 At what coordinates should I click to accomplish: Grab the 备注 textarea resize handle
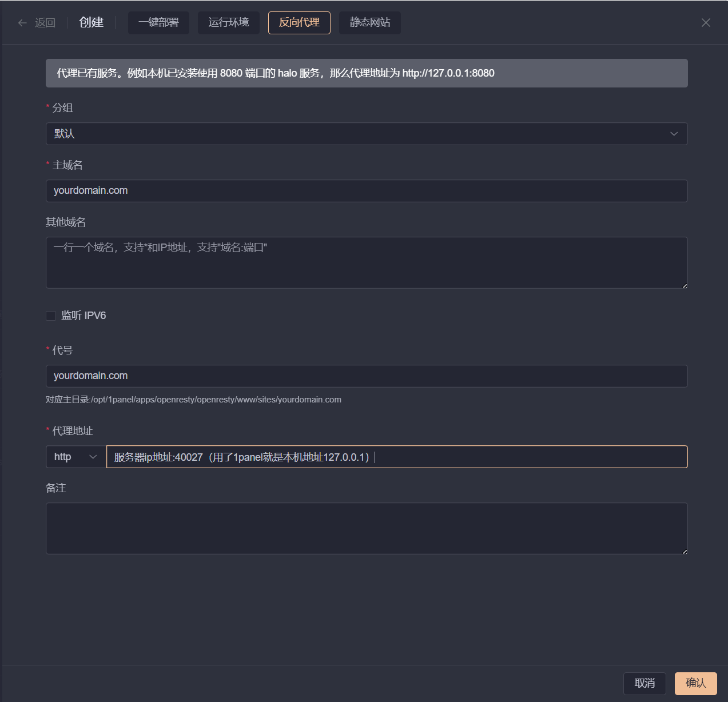coord(684,551)
